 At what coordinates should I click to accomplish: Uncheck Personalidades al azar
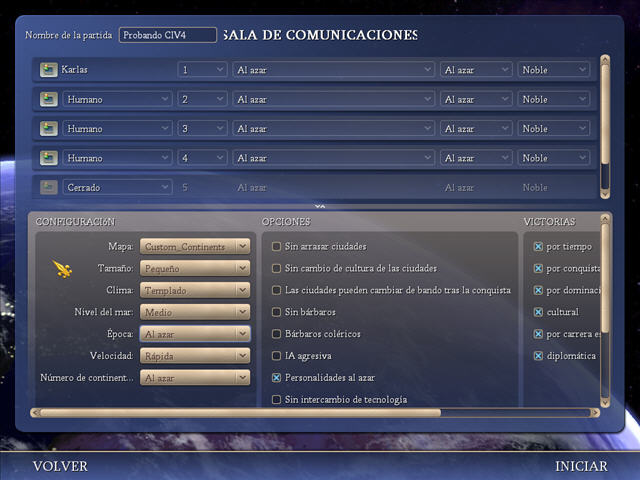pos(277,378)
